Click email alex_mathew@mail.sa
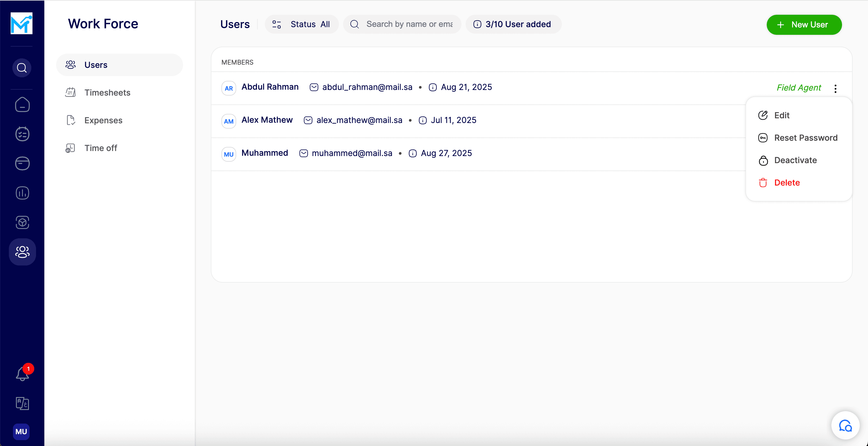Screen dimensions: 868x446 point(359,120)
